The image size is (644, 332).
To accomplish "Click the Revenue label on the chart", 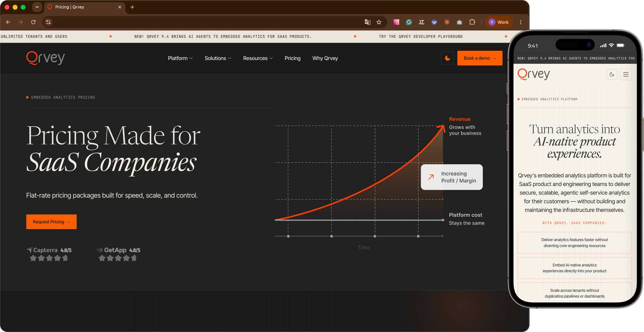I will pos(460,119).
